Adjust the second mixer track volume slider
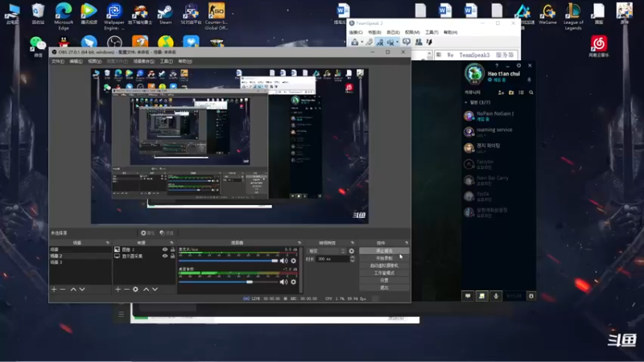 229,282
